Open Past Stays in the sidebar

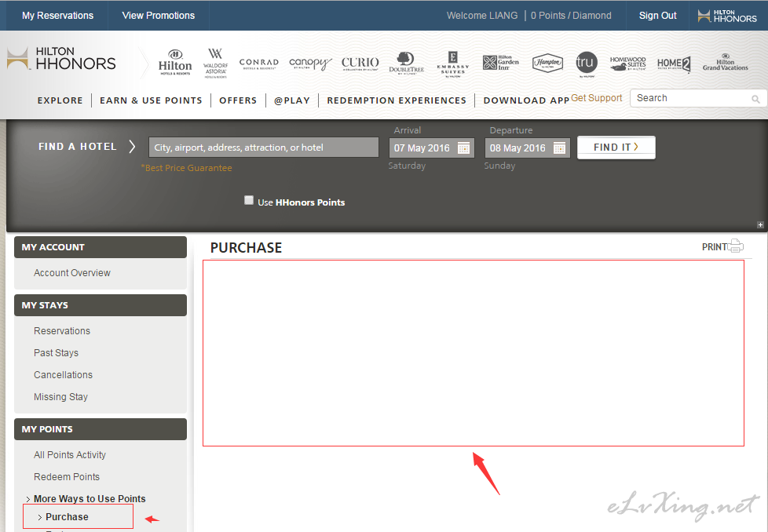click(x=57, y=353)
